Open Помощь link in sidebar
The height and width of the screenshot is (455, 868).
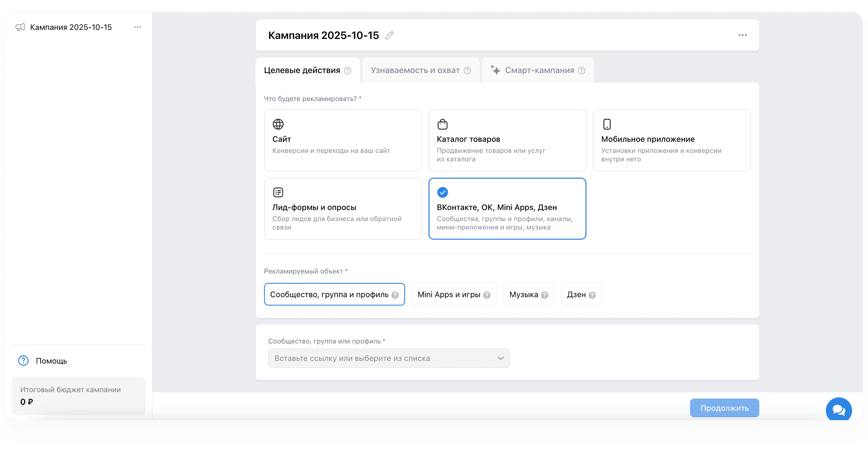point(51,361)
